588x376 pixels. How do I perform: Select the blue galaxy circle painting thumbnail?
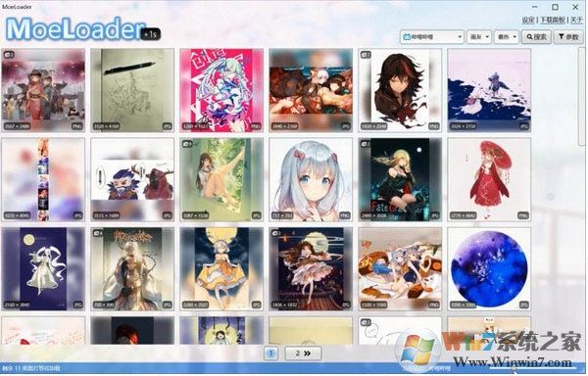pyautogui.click(x=489, y=268)
